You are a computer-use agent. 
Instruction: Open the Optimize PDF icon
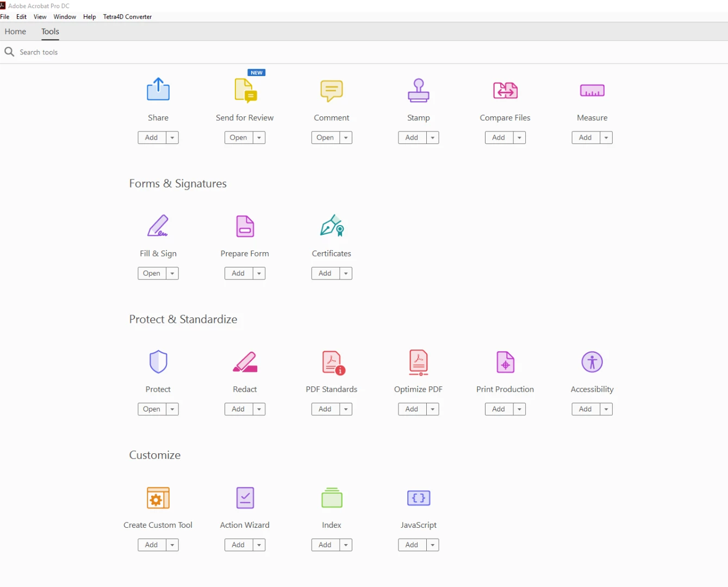click(x=419, y=363)
